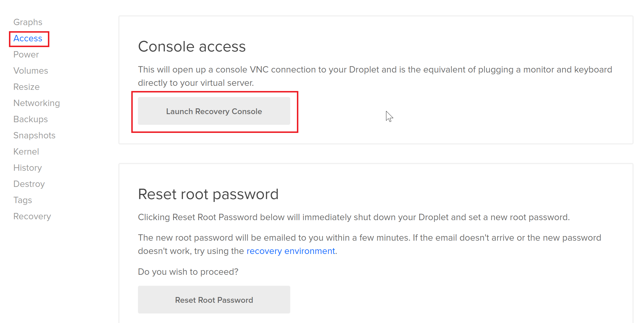Go to the Power section
Image resolution: width=644 pixels, height=323 pixels.
[26, 55]
